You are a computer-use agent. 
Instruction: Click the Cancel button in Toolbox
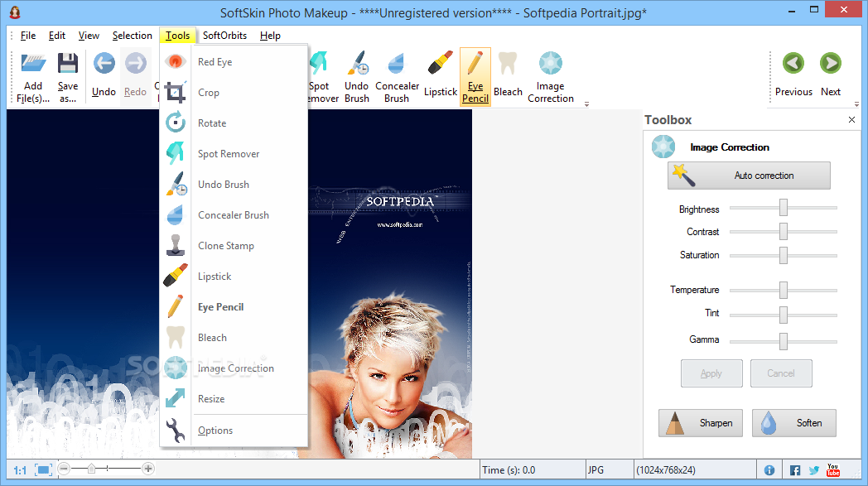[781, 373]
